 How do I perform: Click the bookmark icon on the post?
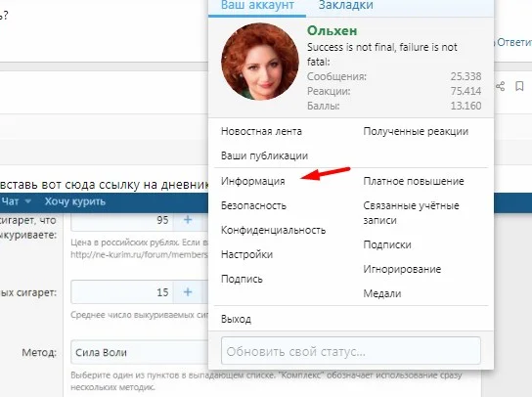coord(519,86)
